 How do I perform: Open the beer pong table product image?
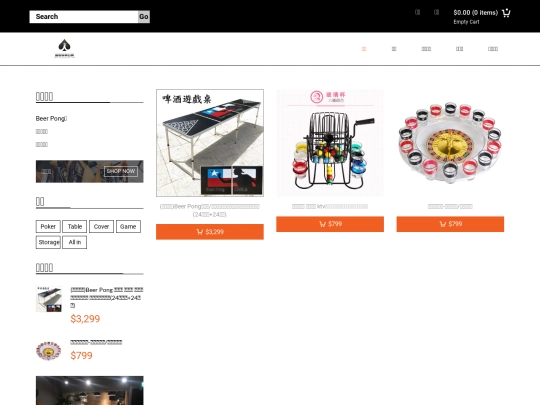click(x=210, y=143)
